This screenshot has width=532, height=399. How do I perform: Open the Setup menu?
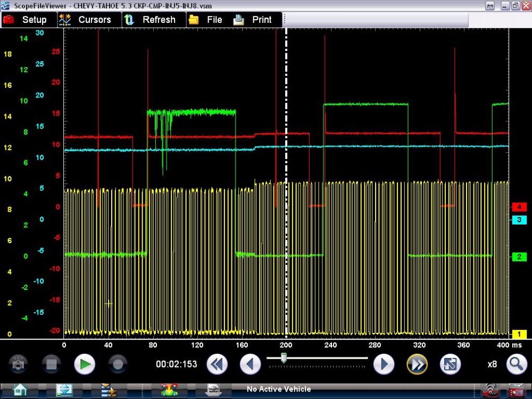[26, 20]
